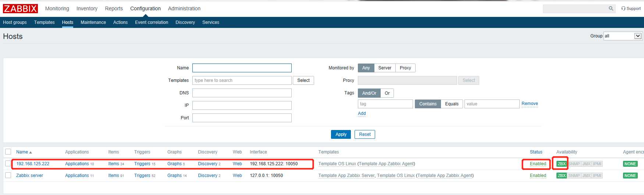This screenshot has height=195, width=644.
Task: Click JMX availability badge for Zabbix server
Action: 587,176
